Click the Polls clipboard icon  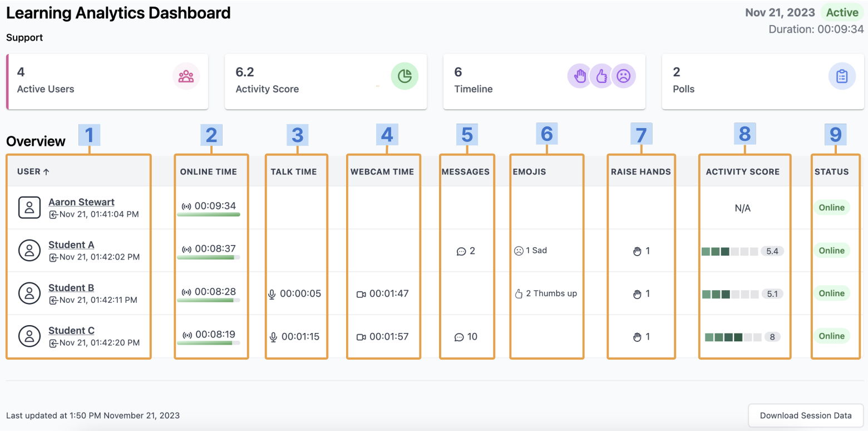842,76
